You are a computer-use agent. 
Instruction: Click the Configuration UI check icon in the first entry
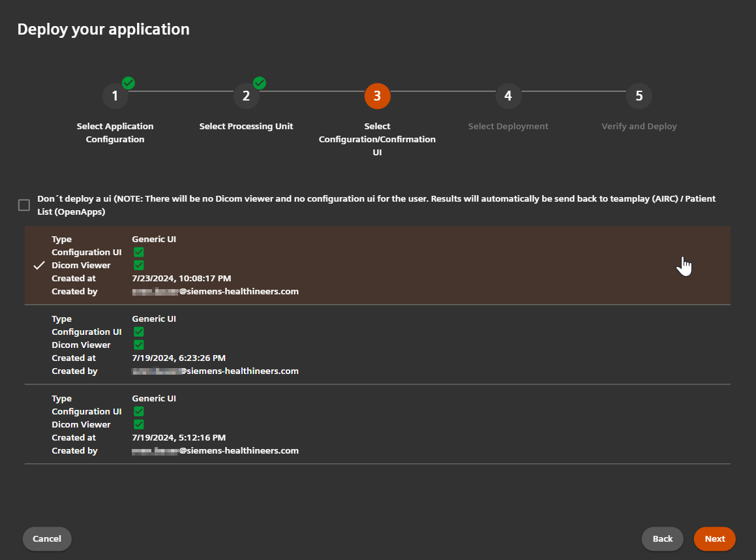(x=138, y=252)
